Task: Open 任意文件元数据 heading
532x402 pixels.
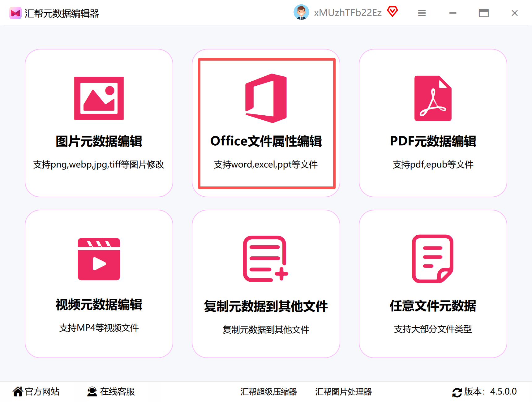Action: (433, 306)
